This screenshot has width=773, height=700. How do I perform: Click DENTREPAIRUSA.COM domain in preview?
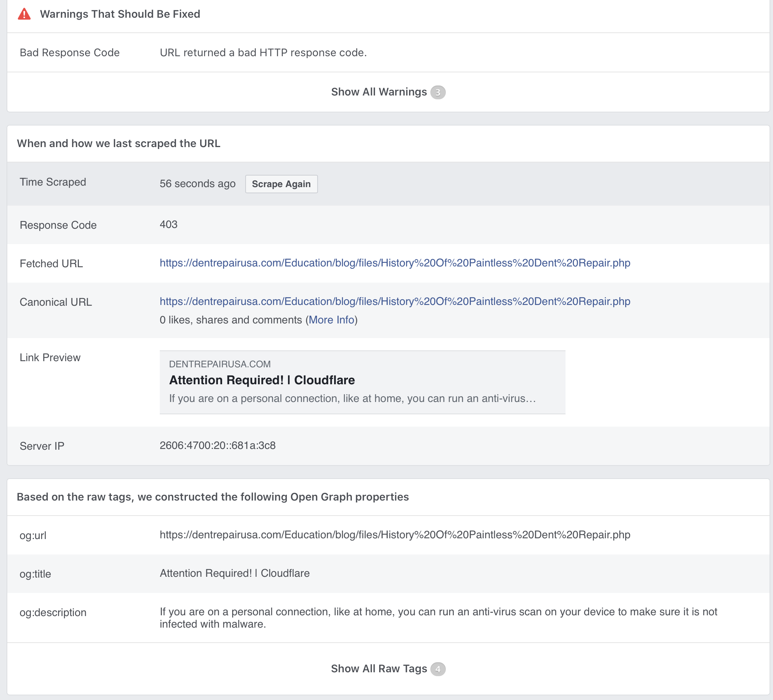(x=220, y=364)
